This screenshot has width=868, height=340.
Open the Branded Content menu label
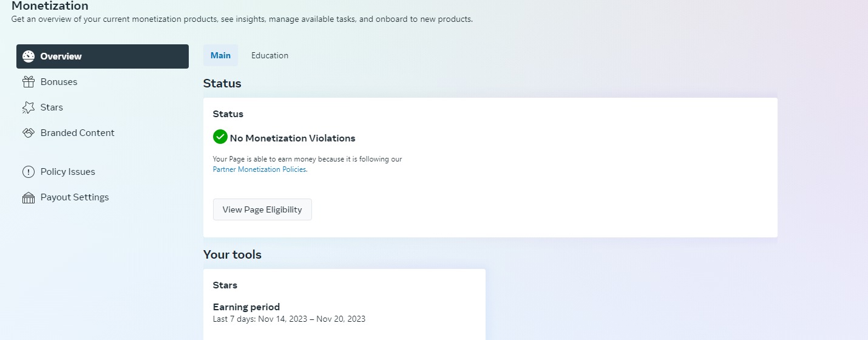click(78, 133)
